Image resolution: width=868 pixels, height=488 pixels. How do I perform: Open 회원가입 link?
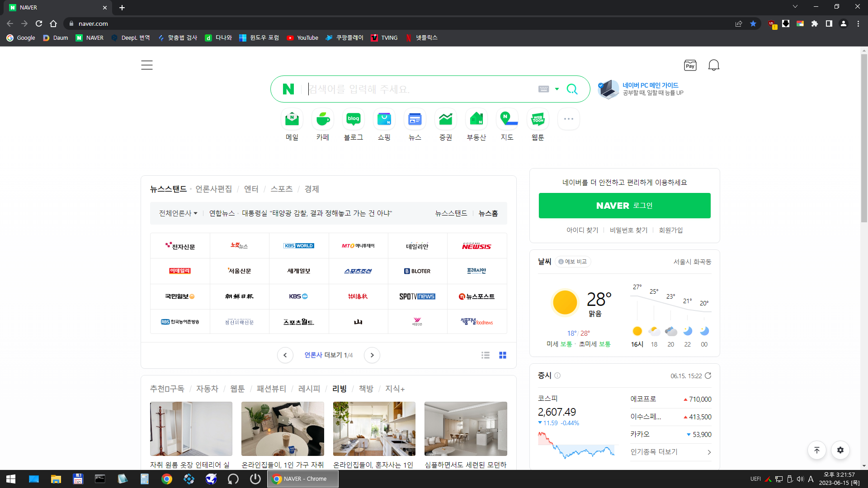[x=671, y=230]
